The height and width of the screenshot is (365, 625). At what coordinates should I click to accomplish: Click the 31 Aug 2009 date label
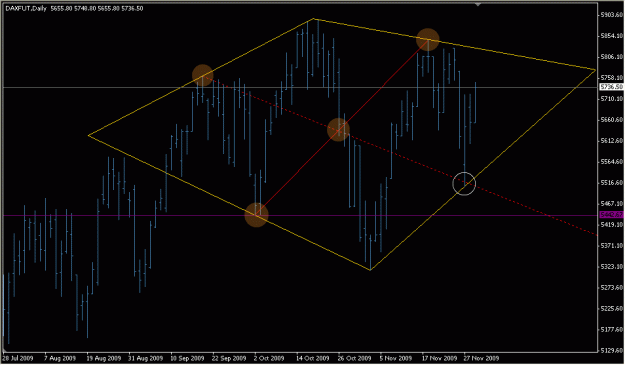coord(145,358)
